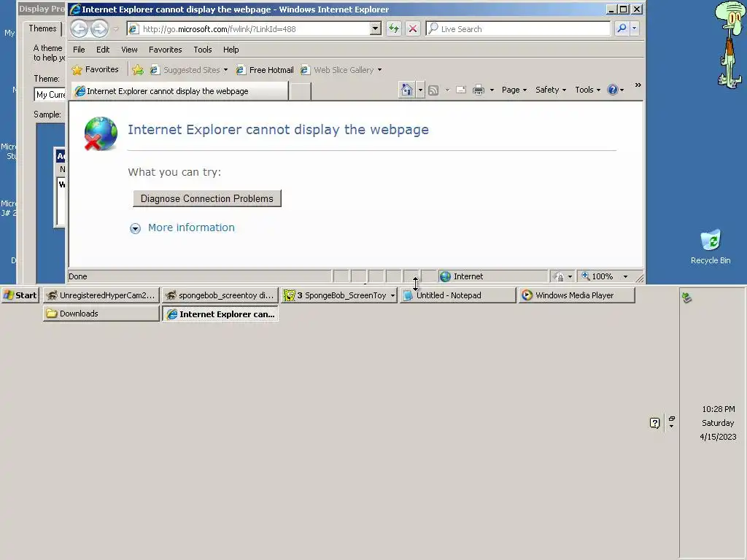Open the Edit menu
The image size is (747, 560).
[102, 50]
